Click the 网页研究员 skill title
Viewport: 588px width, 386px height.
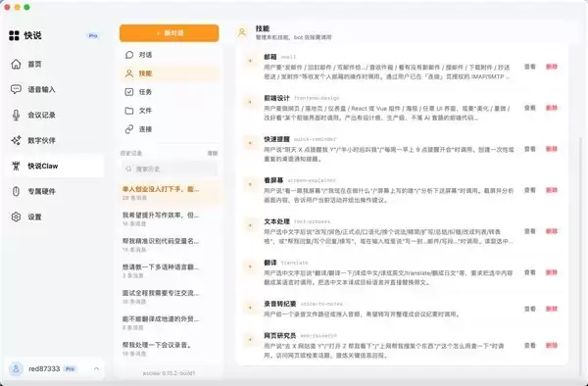(x=279, y=336)
